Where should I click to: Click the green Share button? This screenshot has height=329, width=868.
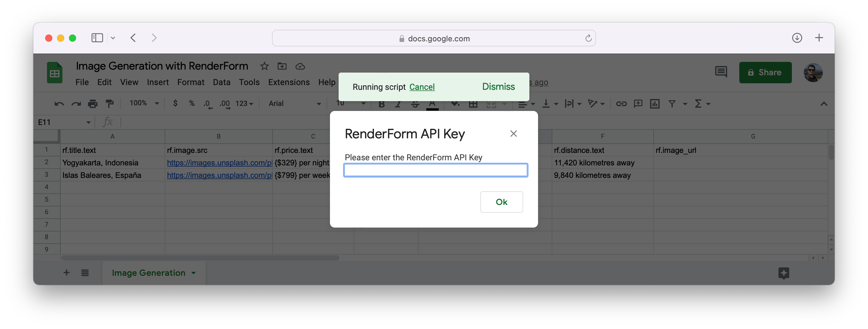(765, 73)
